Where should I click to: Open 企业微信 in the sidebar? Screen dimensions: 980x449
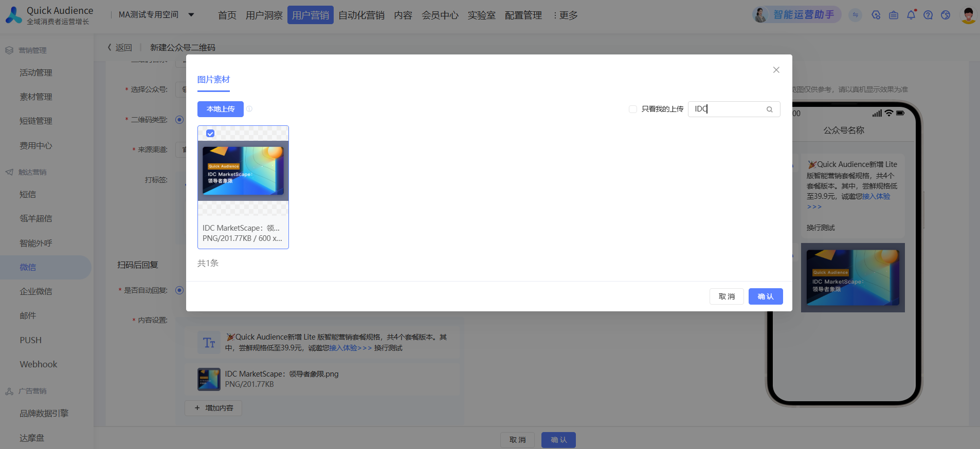[x=36, y=291]
